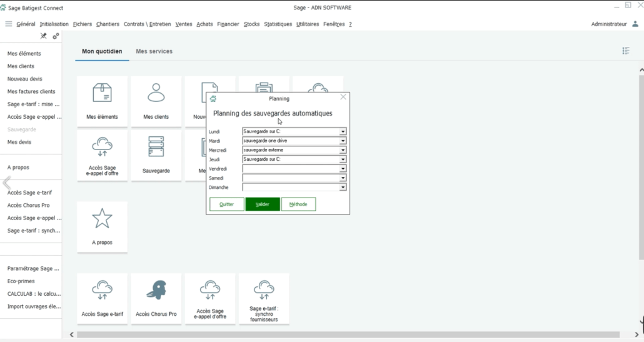Image resolution: width=644 pixels, height=342 pixels.
Task: Open the Utilitaires menu
Action: tap(308, 24)
